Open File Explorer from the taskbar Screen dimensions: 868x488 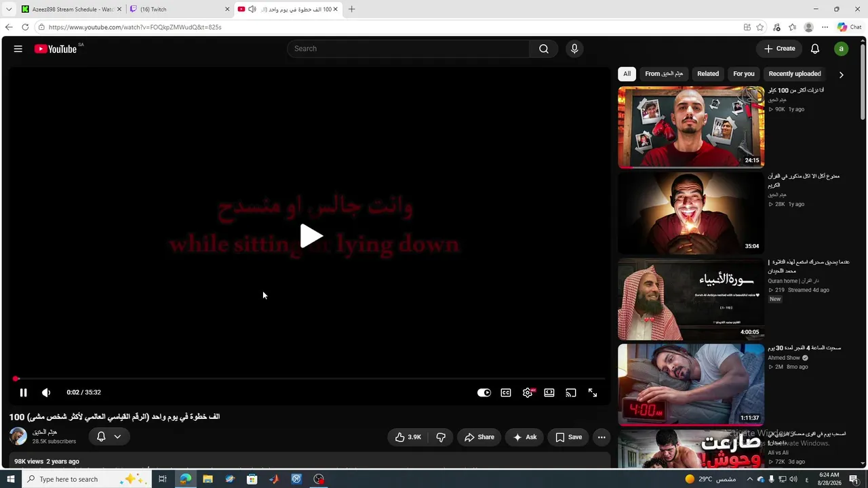click(208, 479)
